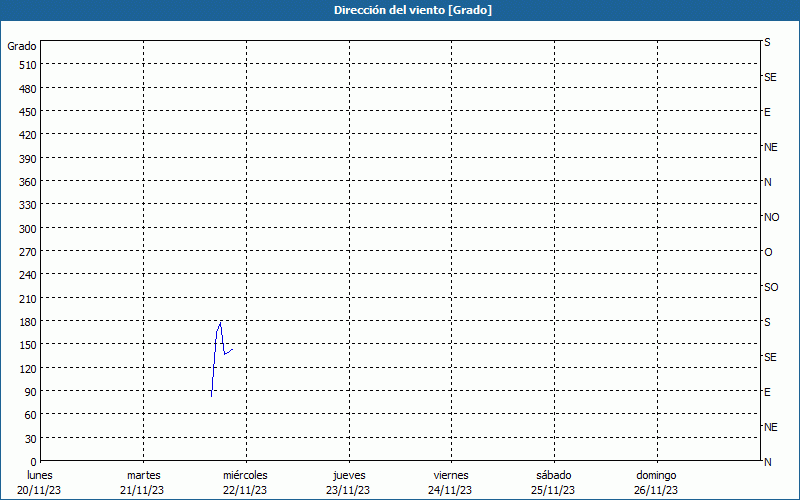Select the 210 y-axis tick label
The width and height of the screenshot is (800, 500).
tap(28, 299)
